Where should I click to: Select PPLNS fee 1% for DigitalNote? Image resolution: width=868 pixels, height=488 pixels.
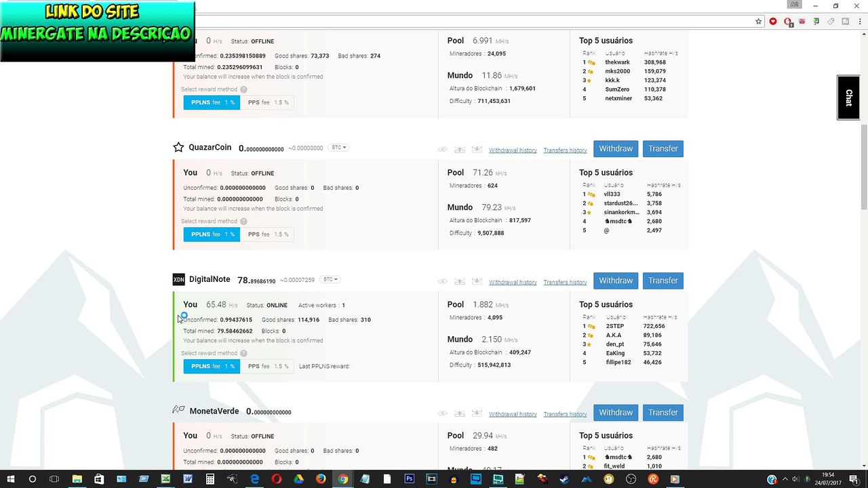coord(212,366)
